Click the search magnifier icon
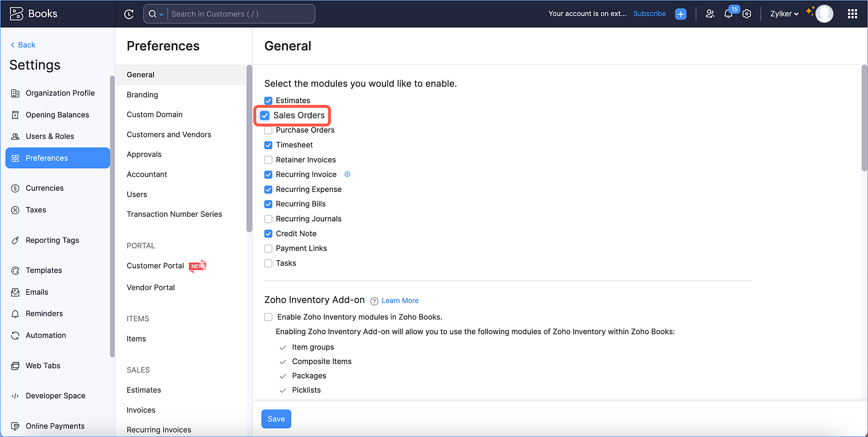Viewport: 868px width, 437px height. (x=152, y=14)
